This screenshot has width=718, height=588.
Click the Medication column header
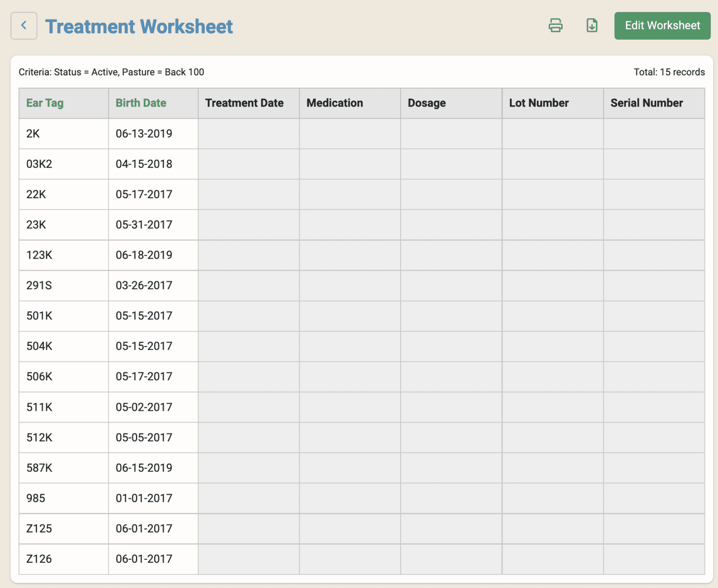click(x=335, y=103)
